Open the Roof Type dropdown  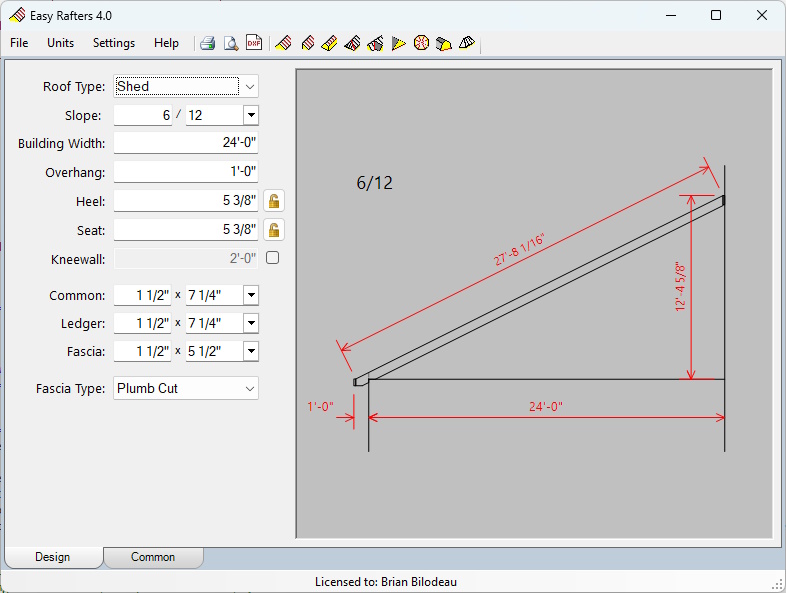(x=250, y=87)
